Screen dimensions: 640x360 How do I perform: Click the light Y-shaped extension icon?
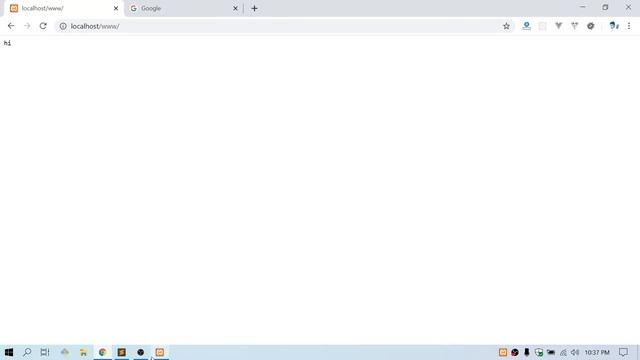[x=574, y=26]
